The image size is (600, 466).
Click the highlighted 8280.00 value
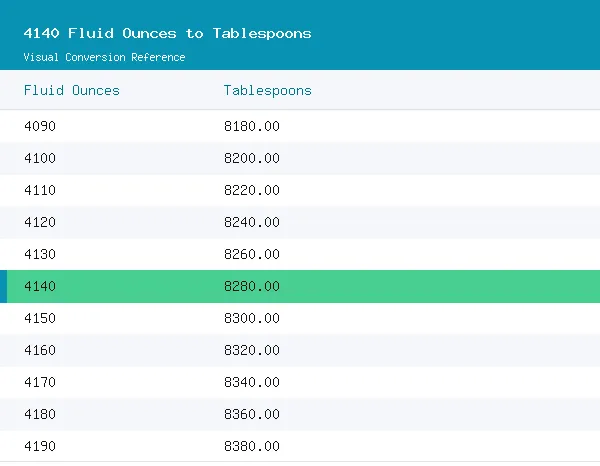(x=252, y=286)
